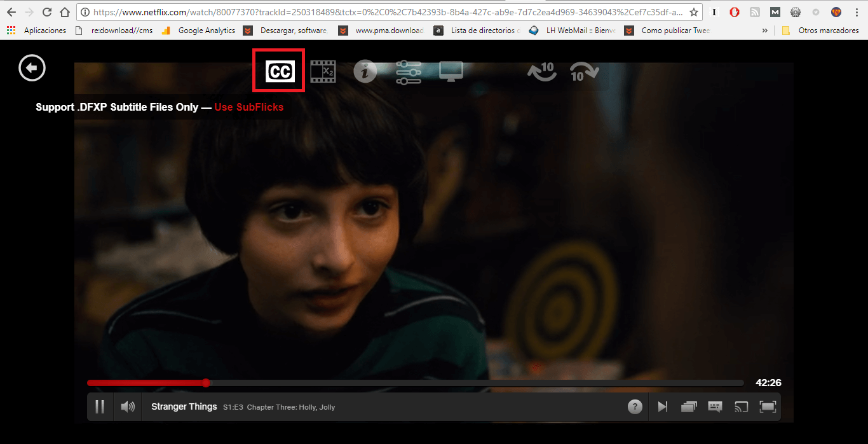The image size is (868, 444).
Task: Click the monitor display icon
Action: click(451, 71)
